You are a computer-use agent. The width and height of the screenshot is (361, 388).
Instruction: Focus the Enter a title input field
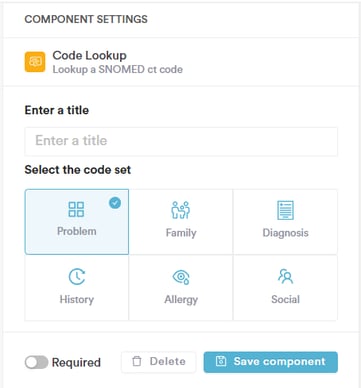coord(181,141)
